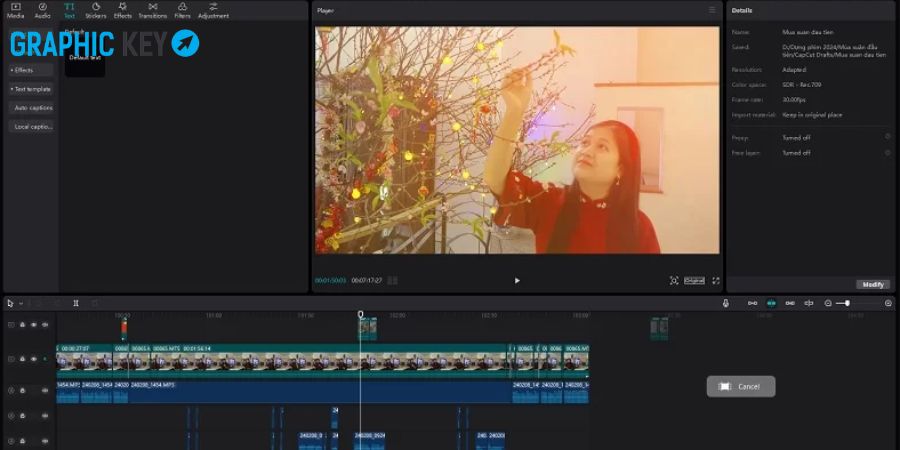This screenshot has width=900, height=450.
Task: Switch to the Media tab
Action: (x=15, y=10)
